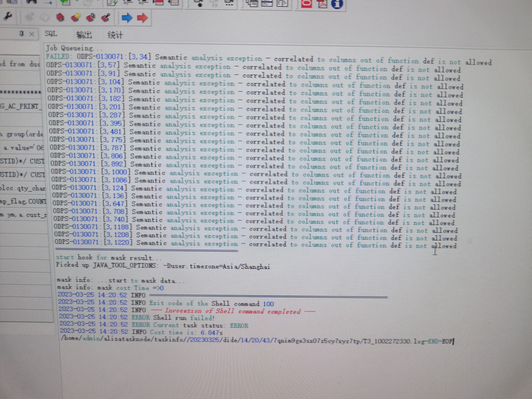Click the first red database toolbar icon
The image size is (532, 399).
61,17
